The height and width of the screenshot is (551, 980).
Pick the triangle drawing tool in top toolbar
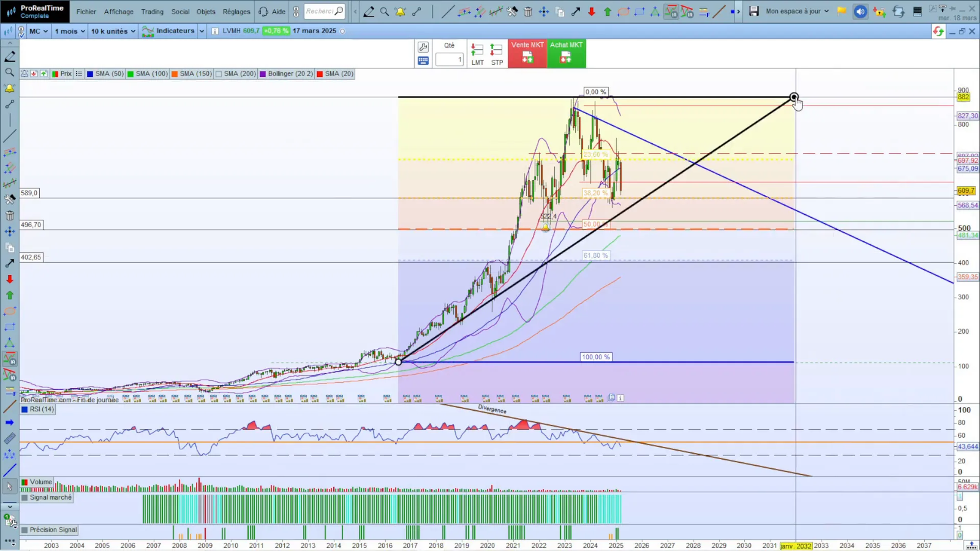click(x=655, y=11)
